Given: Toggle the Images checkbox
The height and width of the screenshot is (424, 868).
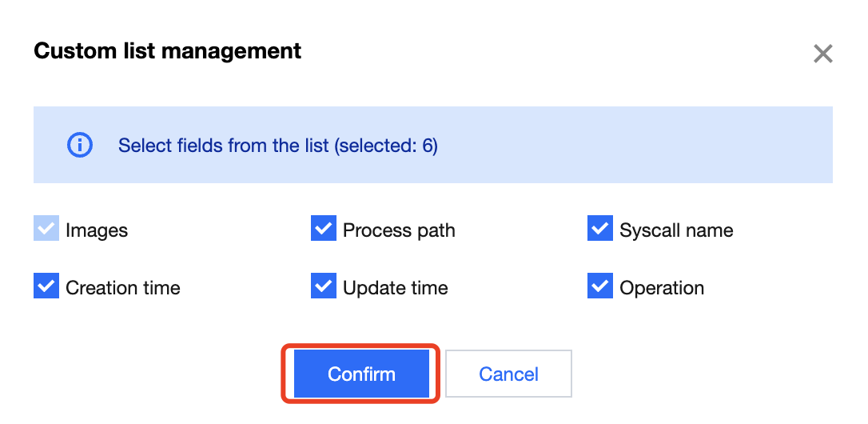Looking at the screenshot, I should point(46,230).
